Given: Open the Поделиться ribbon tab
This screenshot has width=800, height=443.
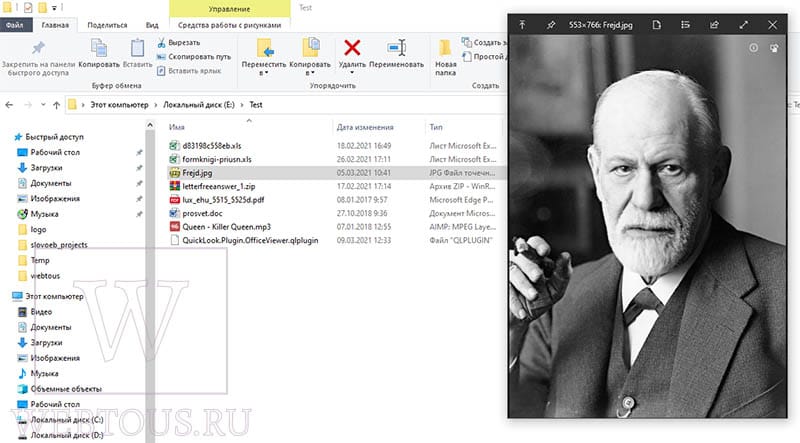Looking at the screenshot, I should coord(107,25).
